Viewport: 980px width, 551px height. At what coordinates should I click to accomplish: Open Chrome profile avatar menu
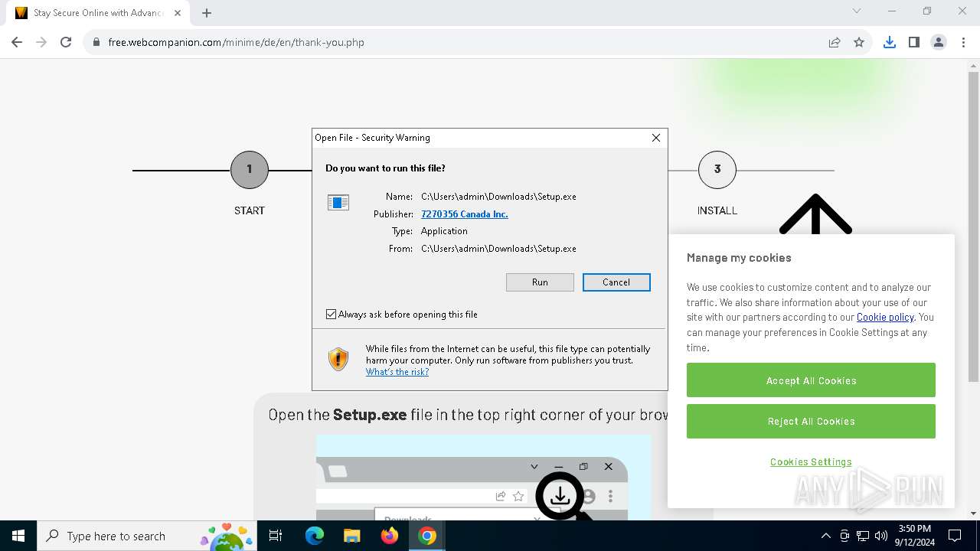(939, 42)
